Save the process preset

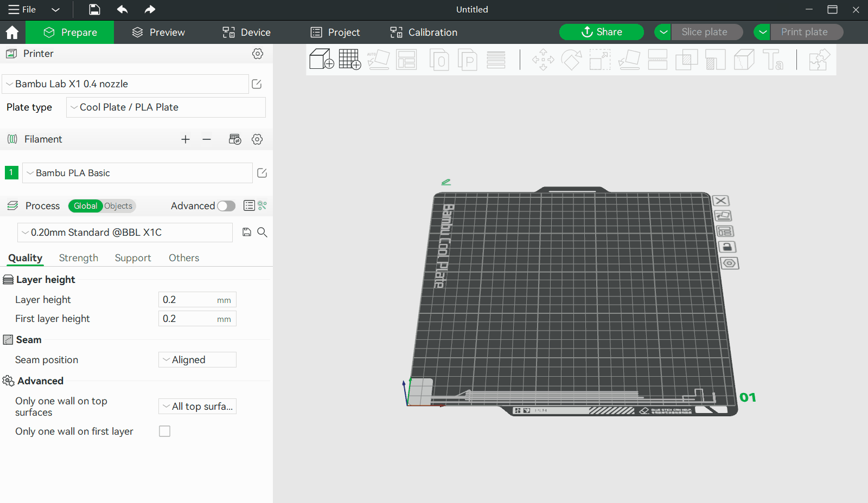coord(247,232)
